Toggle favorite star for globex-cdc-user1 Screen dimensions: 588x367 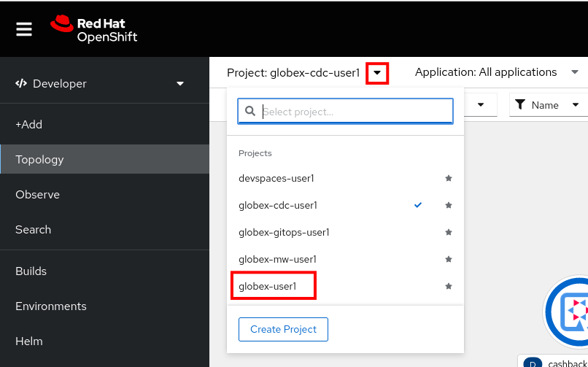click(448, 206)
